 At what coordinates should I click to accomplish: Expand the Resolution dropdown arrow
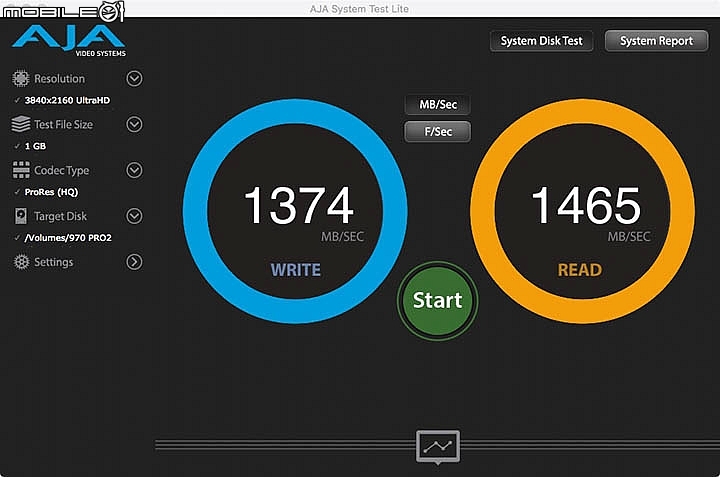(134, 79)
